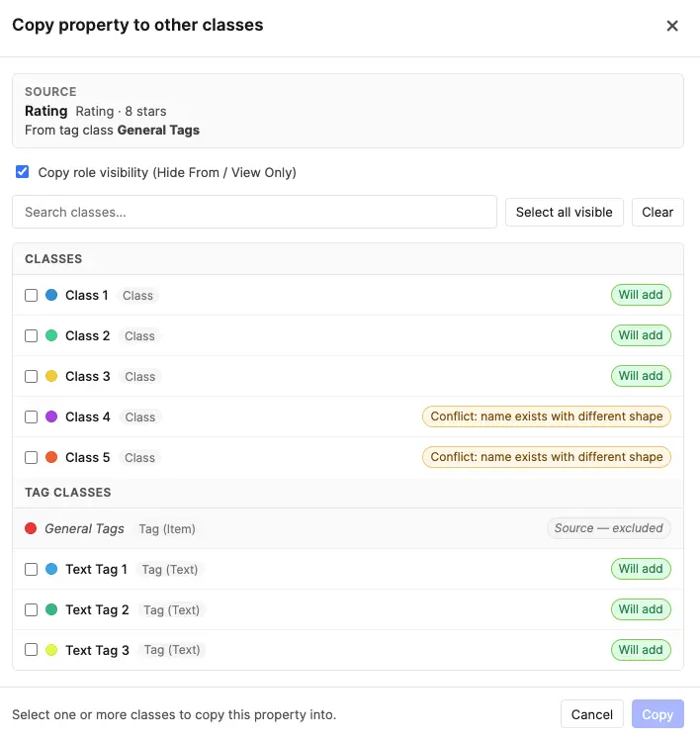
Task: Check the Class 3 checkbox
Action: 31,376
